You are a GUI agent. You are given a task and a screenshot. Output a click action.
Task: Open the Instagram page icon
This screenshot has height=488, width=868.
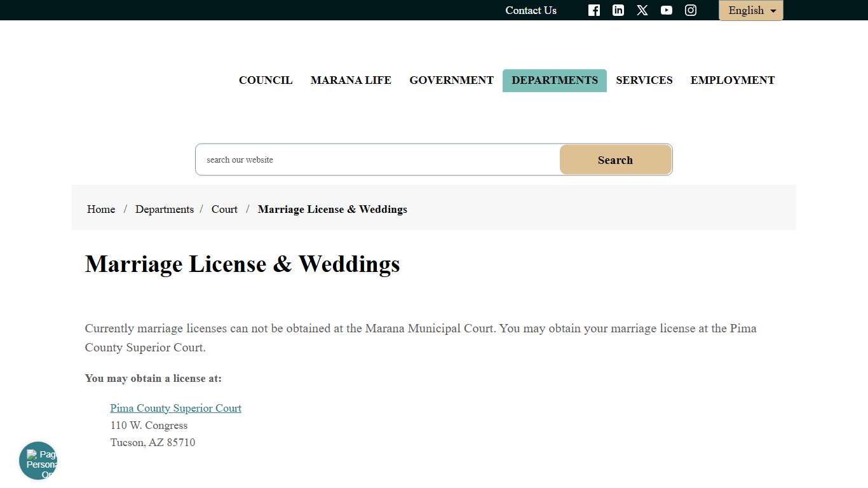pyautogui.click(x=690, y=10)
